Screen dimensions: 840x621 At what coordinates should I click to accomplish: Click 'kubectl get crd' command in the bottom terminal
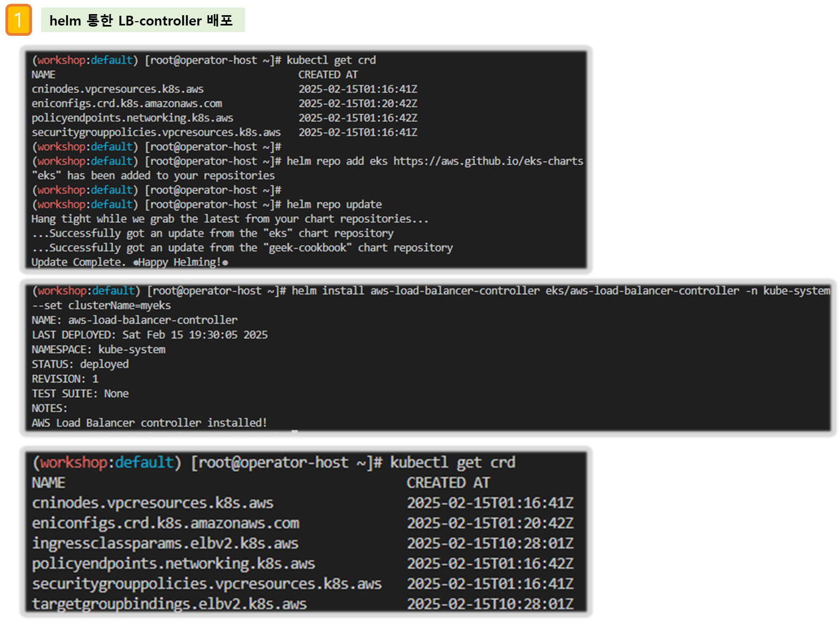[x=453, y=463]
